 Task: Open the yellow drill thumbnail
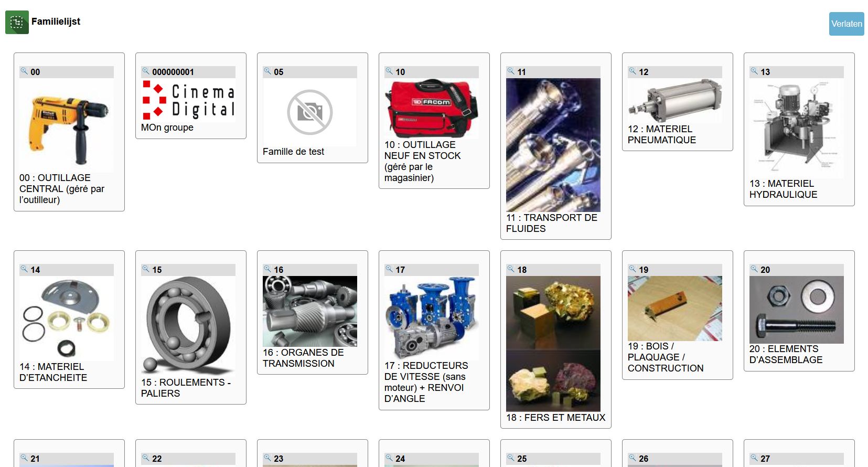[x=67, y=125]
